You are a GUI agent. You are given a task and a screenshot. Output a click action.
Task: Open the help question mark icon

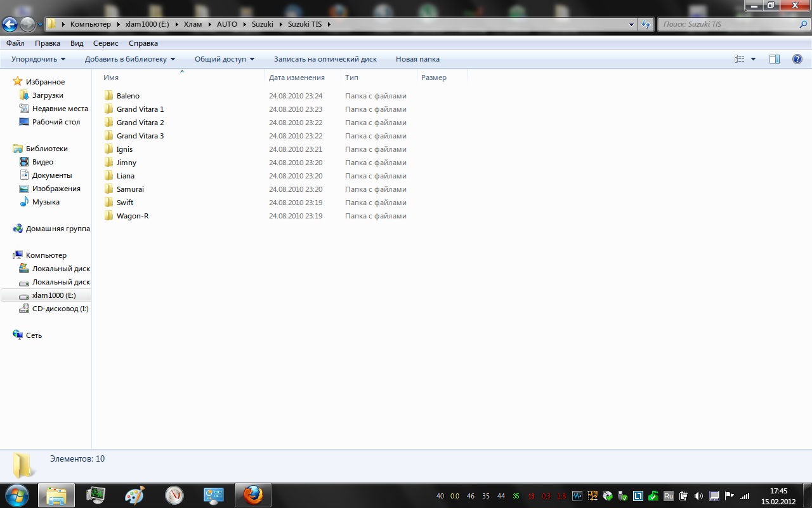pos(797,59)
